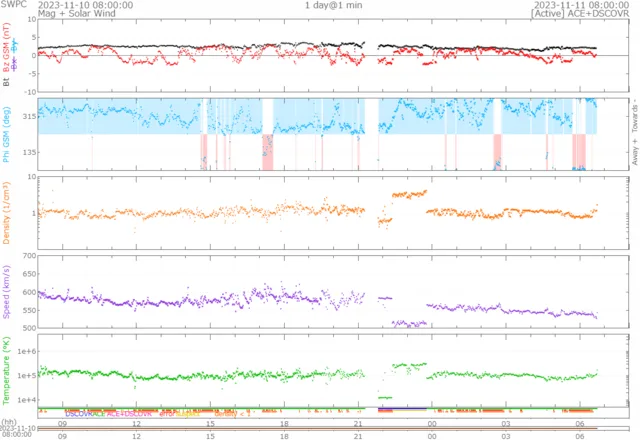Click the purple 'Speed (km/s)' axis label
The width and height of the screenshot is (640, 440).
tap(7, 292)
